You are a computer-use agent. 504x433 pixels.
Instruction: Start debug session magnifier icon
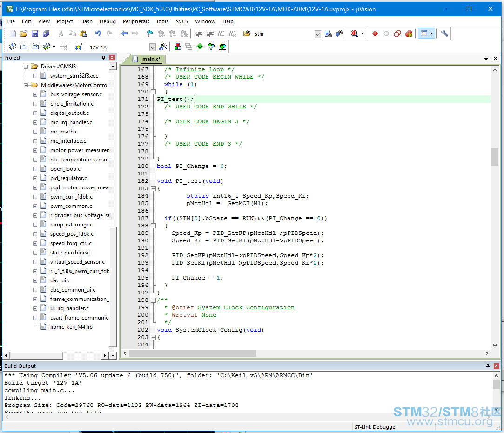tap(354, 33)
